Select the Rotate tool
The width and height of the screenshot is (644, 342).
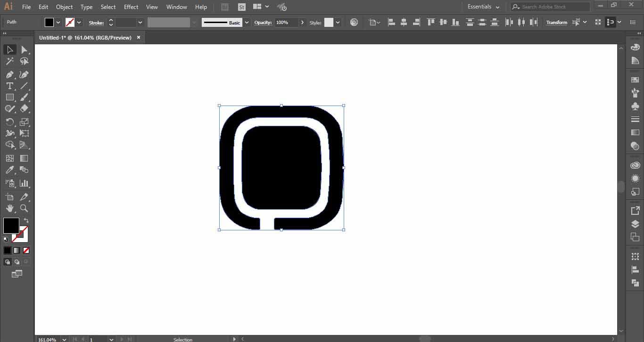(9, 122)
